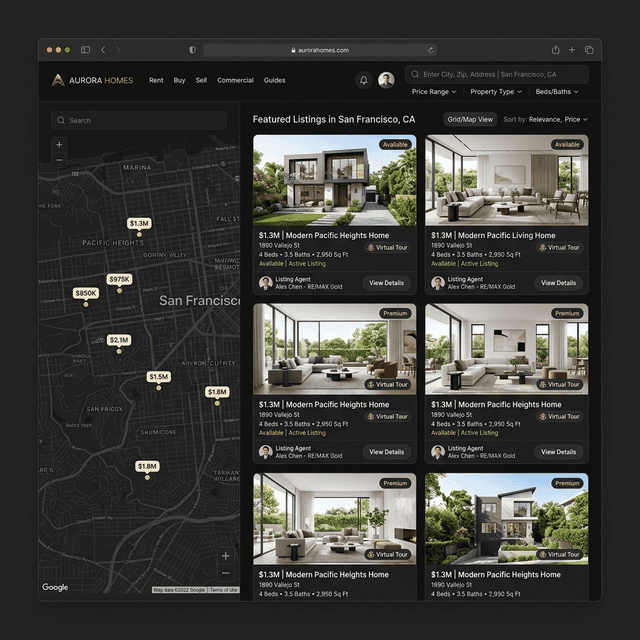Toggle Grid/Map View
Viewport: 640px width, 640px height.
point(470,119)
